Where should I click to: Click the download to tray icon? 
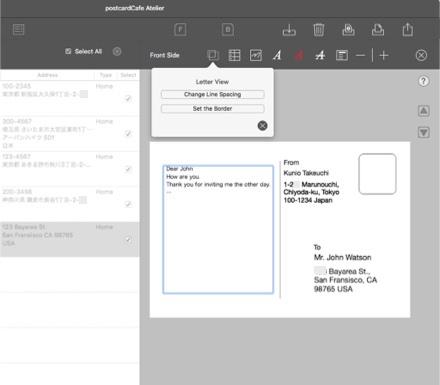point(289,30)
